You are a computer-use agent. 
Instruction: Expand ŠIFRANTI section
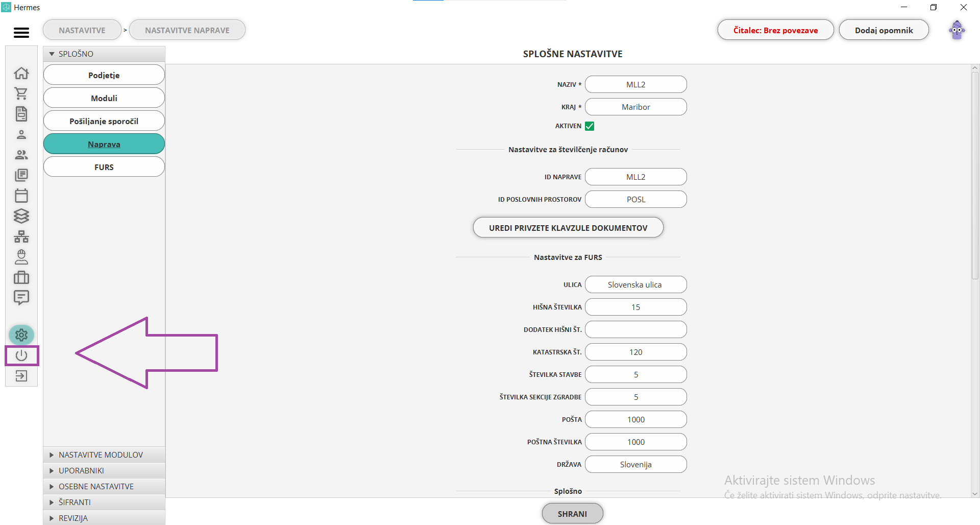pos(104,502)
